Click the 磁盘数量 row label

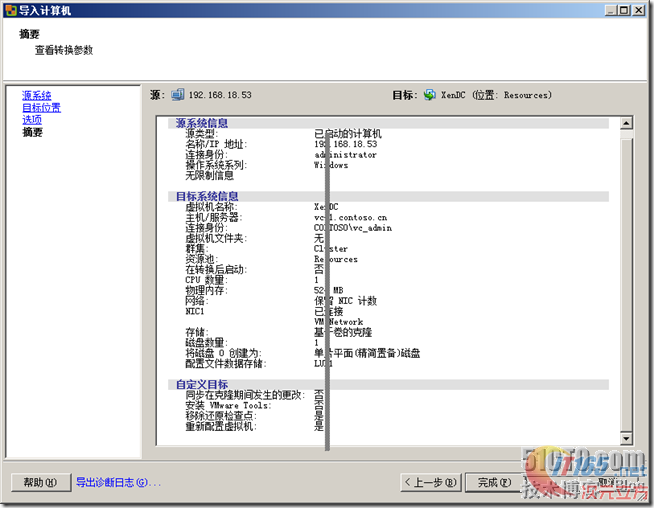click(206, 342)
